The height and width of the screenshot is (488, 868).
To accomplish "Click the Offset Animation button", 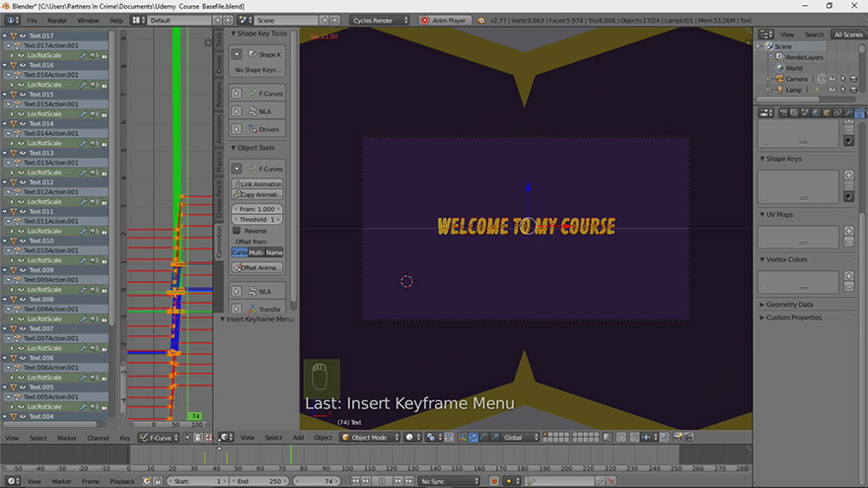I will (257, 267).
